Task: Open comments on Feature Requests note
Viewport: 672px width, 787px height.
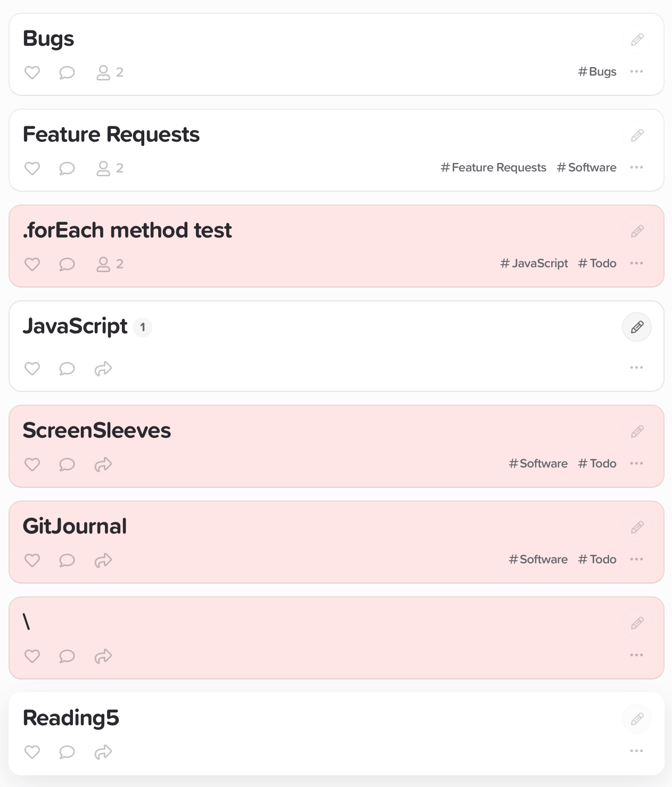Action: pyautogui.click(x=67, y=168)
